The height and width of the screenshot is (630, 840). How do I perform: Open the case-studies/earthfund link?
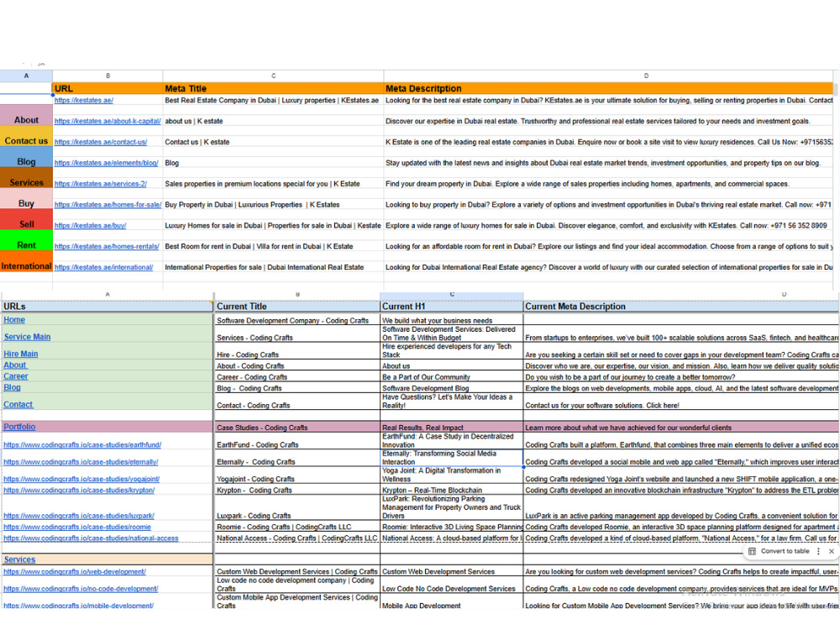(82, 445)
